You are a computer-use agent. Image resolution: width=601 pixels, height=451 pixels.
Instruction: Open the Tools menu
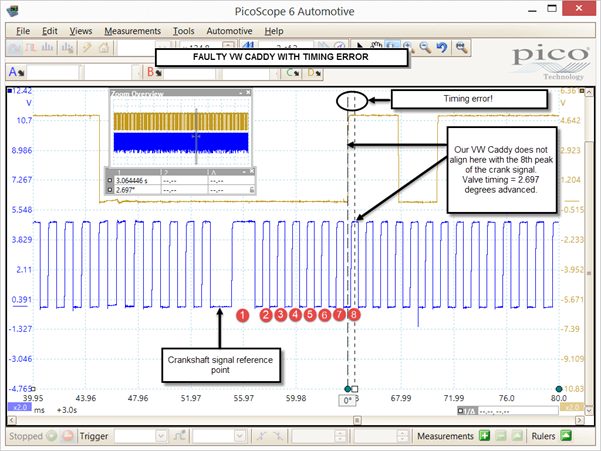click(184, 31)
